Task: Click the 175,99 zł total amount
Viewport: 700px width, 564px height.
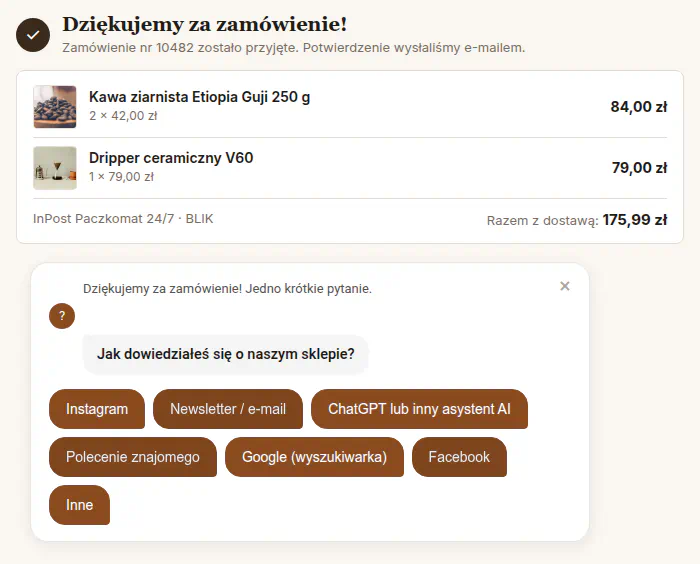Action: [x=635, y=220]
